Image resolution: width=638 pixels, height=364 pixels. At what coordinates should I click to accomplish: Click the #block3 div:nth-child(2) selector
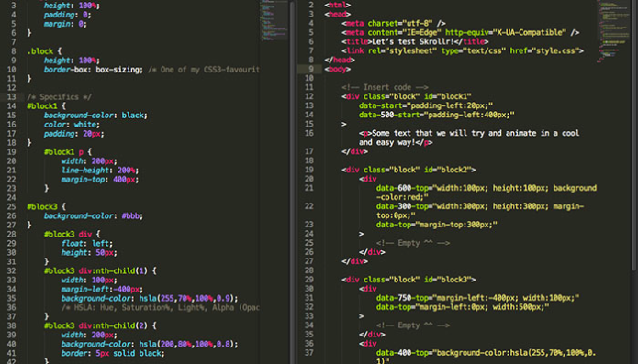96,325
